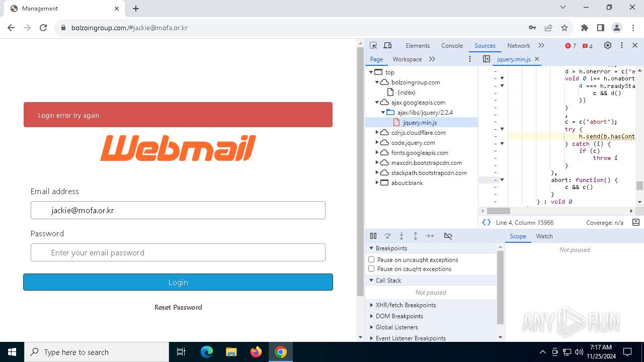Click the step over debugger icon
Viewport: 644px width, 362px height.
tap(387, 236)
